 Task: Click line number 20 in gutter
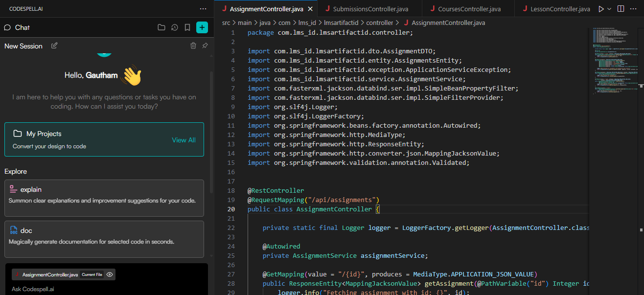[x=231, y=209]
